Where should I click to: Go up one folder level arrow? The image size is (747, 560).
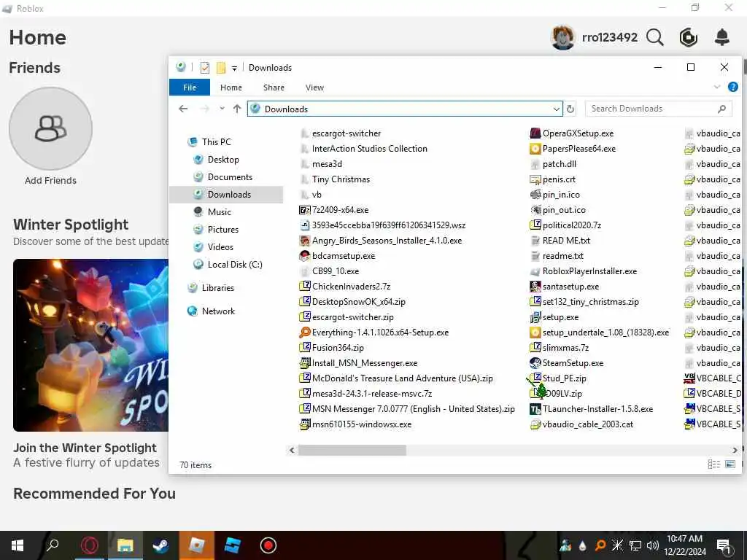(x=237, y=109)
